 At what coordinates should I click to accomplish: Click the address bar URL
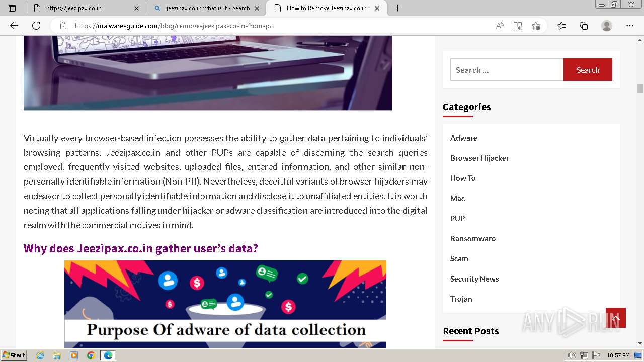click(x=174, y=26)
